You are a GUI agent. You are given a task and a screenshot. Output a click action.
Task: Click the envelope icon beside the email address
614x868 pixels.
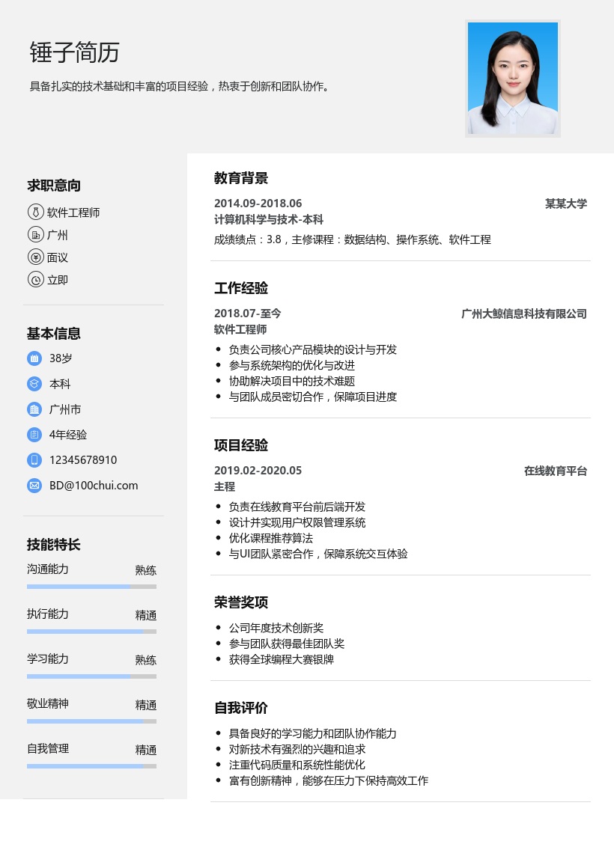click(x=34, y=486)
